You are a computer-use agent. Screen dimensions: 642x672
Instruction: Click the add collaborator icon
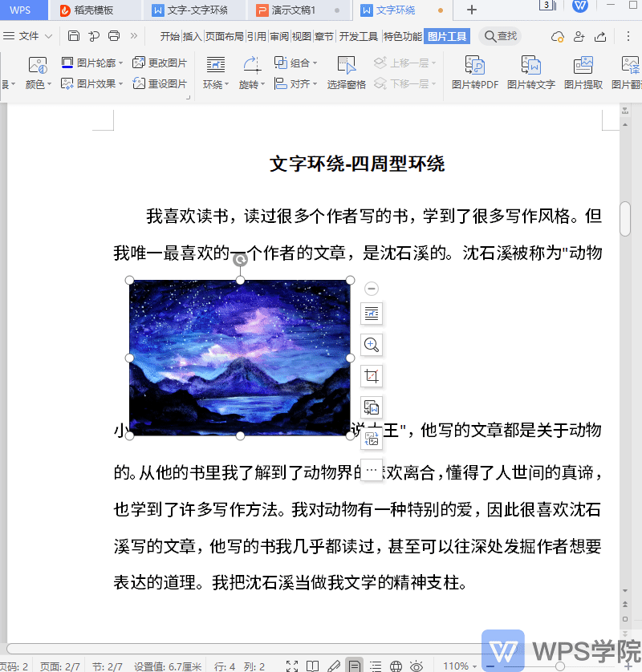[x=579, y=37]
